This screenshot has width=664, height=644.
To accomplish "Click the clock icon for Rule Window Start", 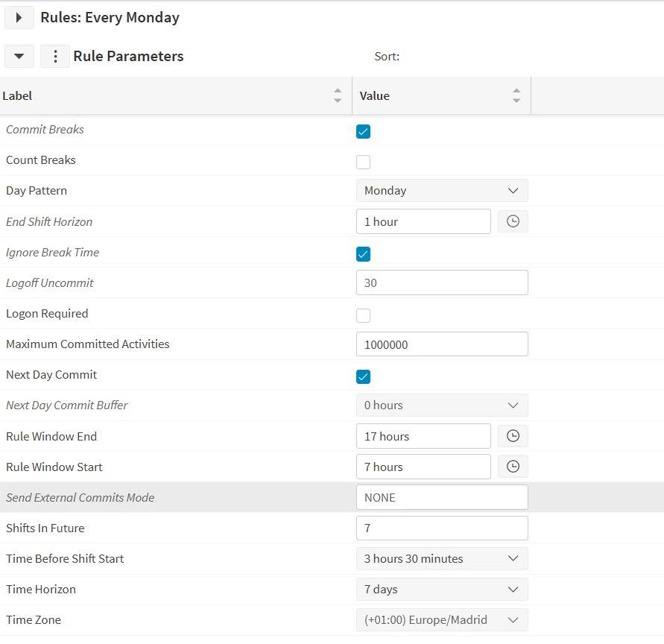I will [x=513, y=467].
